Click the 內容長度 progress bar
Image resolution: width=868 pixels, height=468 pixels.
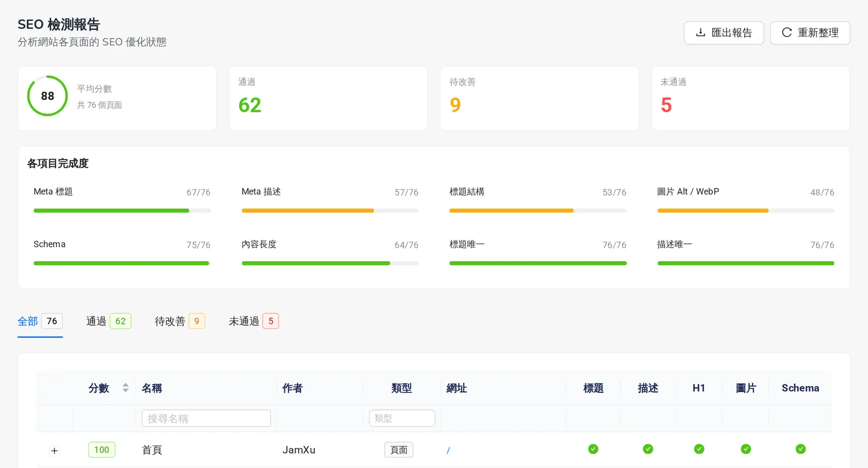click(x=330, y=263)
